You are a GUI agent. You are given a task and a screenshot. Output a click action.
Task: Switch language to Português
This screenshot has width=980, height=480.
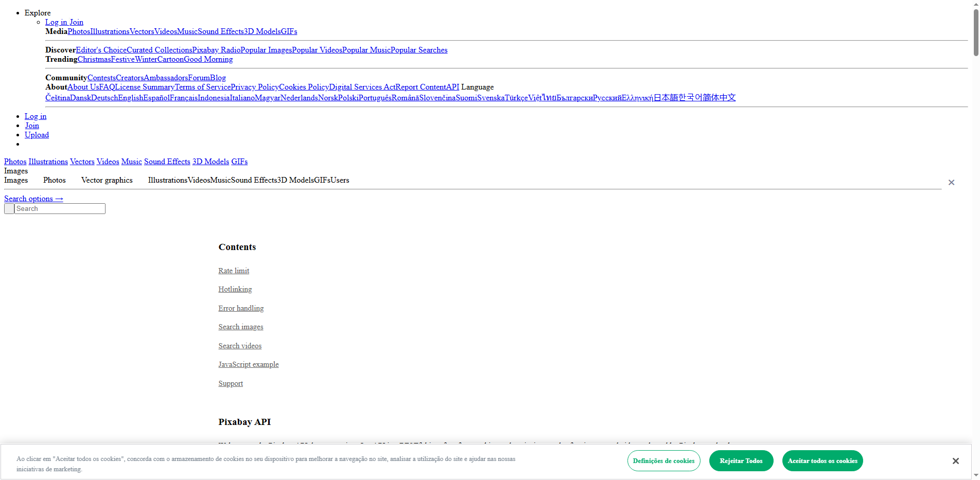pos(375,98)
